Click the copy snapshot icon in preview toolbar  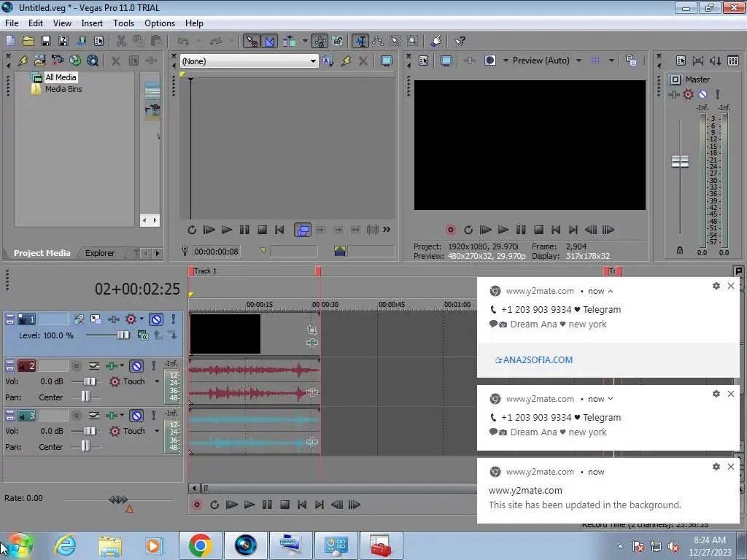tap(631, 61)
